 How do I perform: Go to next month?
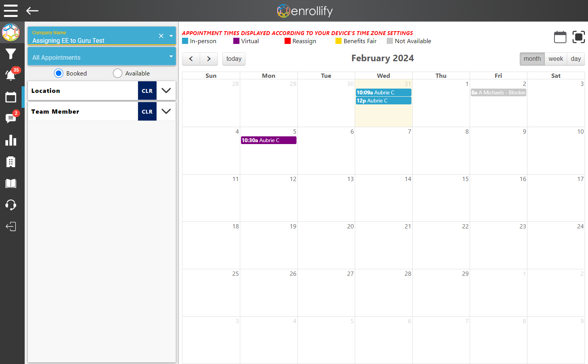click(209, 59)
